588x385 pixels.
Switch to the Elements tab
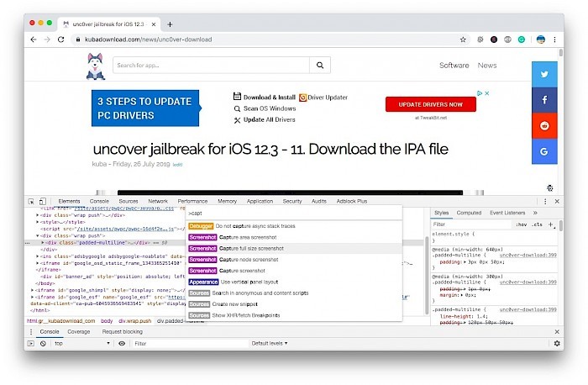(69, 202)
